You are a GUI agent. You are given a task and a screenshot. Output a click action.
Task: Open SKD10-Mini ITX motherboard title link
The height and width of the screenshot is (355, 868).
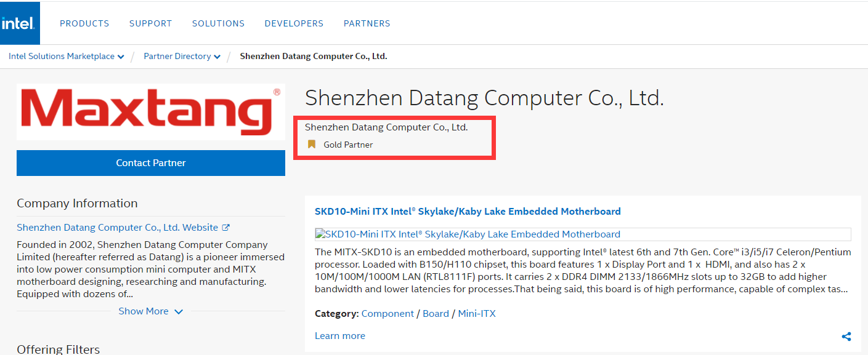(468, 211)
